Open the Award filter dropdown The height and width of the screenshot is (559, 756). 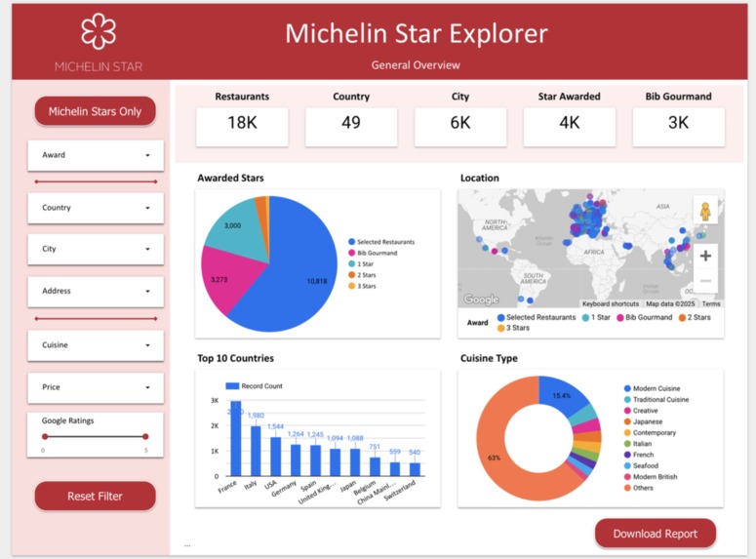96,155
